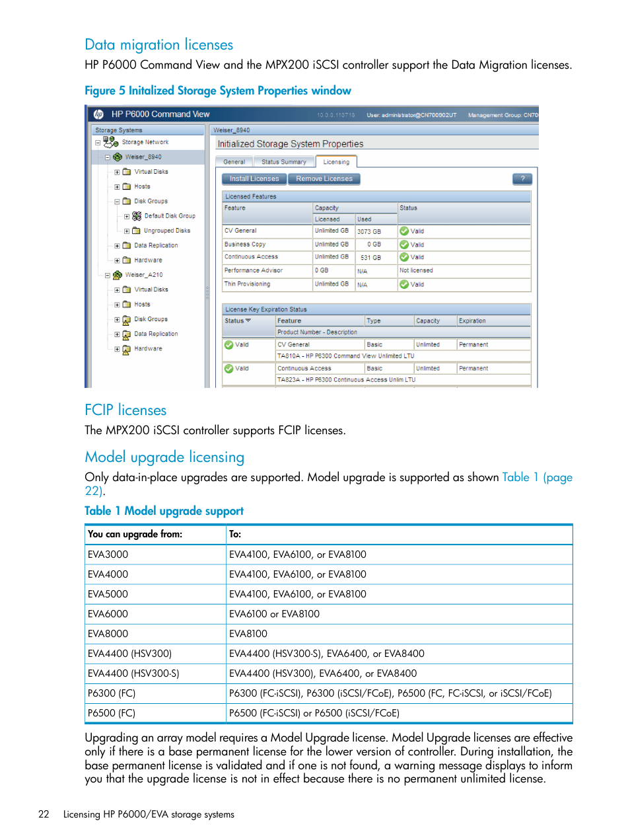
Task: Follow the Table 1 (page 22) link
Action: point(537,477)
